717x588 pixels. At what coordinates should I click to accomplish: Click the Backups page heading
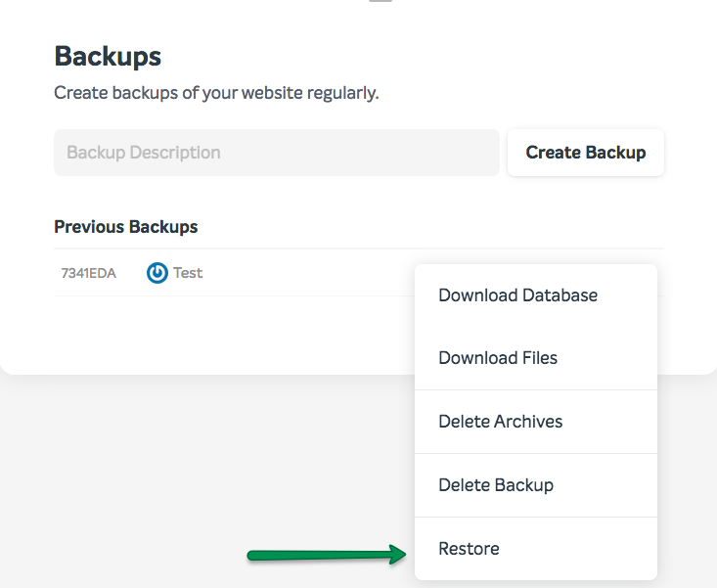click(108, 57)
